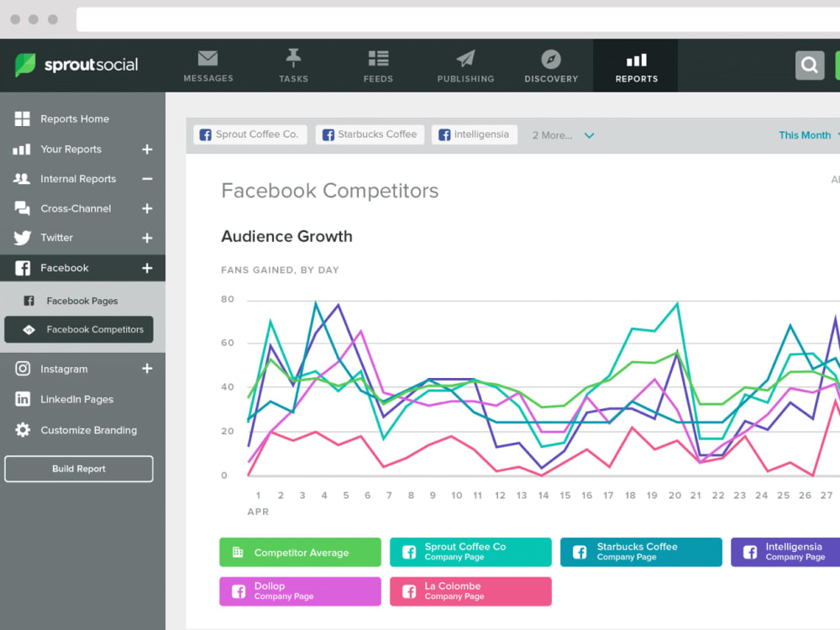The height and width of the screenshot is (630, 840).
Task: Click the LinkedIn Pages icon
Action: [x=23, y=399]
